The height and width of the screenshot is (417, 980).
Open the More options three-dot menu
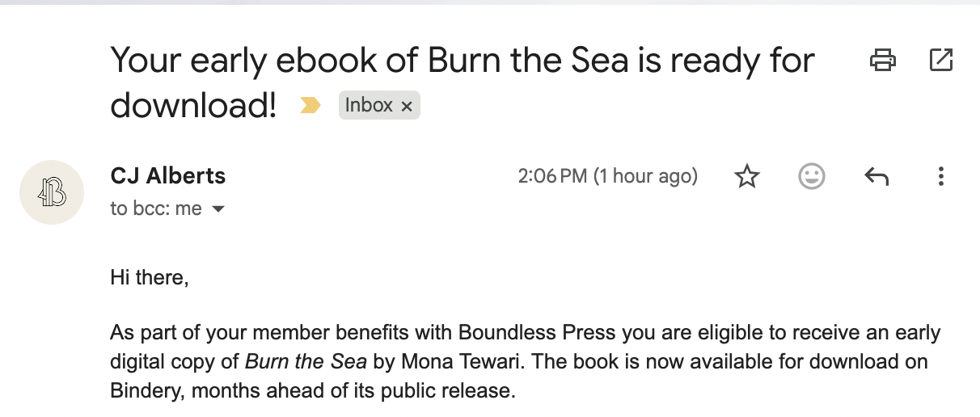940,176
